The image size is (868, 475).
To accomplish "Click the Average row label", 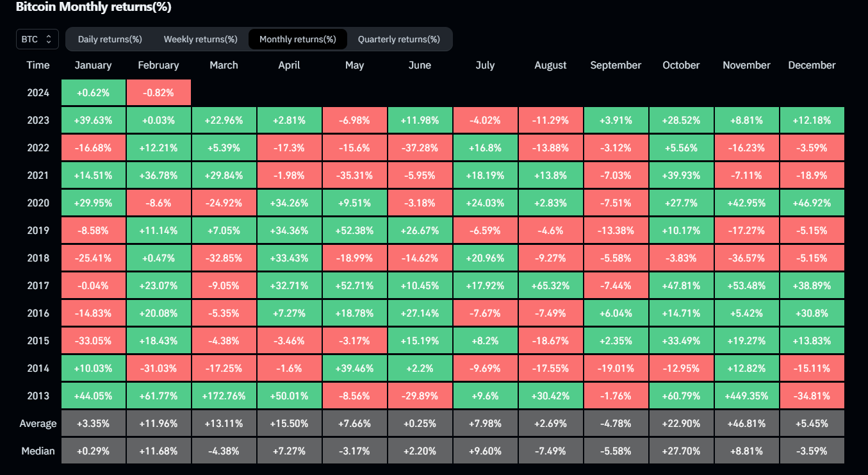I will coord(38,423).
